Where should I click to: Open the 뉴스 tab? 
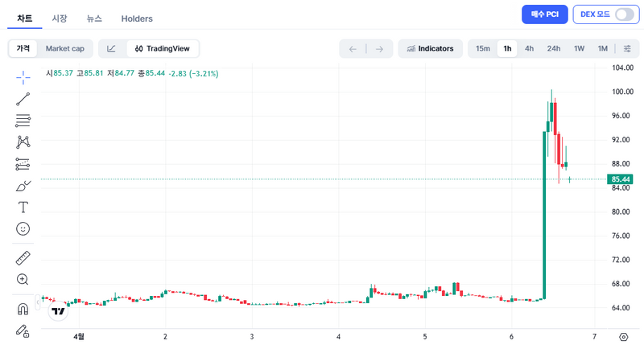click(x=94, y=18)
